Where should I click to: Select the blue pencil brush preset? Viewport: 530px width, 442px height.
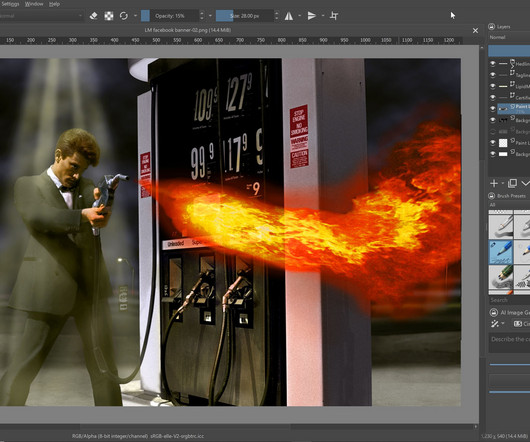click(x=501, y=252)
